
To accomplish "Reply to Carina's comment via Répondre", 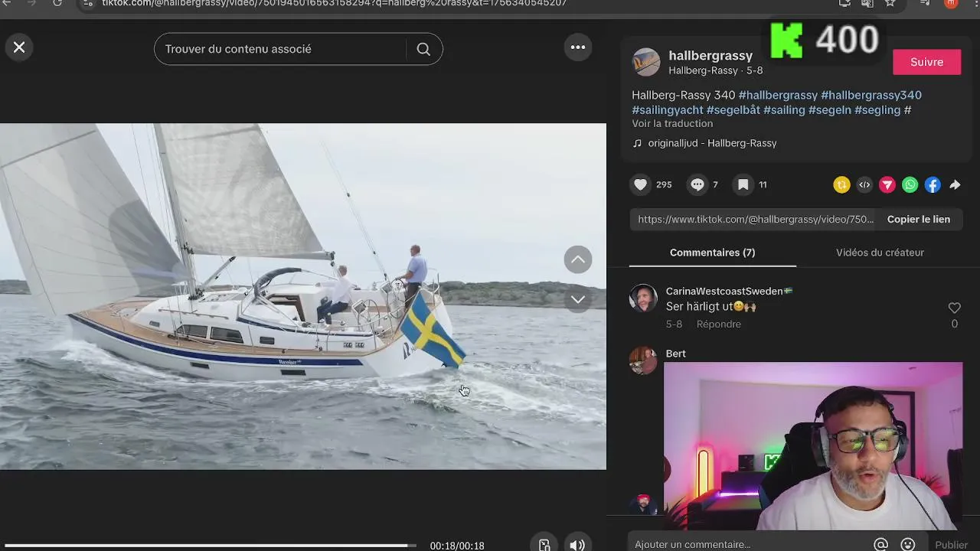I will [718, 324].
